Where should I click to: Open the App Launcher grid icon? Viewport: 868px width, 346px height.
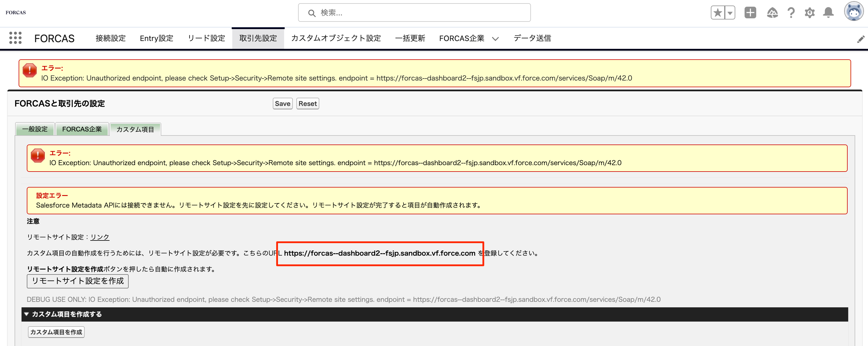pos(15,38)
